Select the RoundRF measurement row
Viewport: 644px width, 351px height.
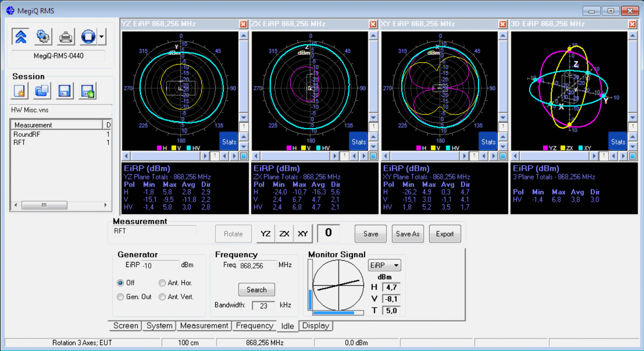point(61,134)
